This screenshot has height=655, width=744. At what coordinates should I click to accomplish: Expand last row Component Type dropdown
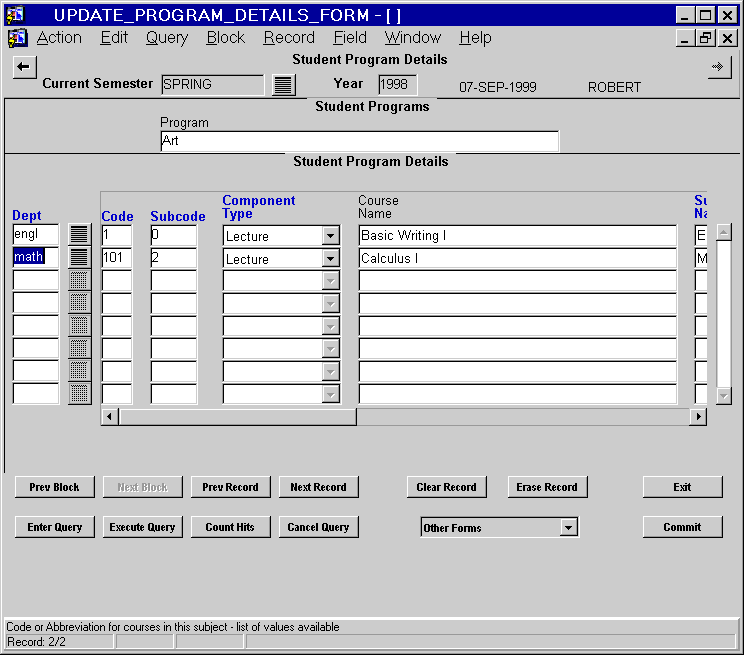point(330,395)
